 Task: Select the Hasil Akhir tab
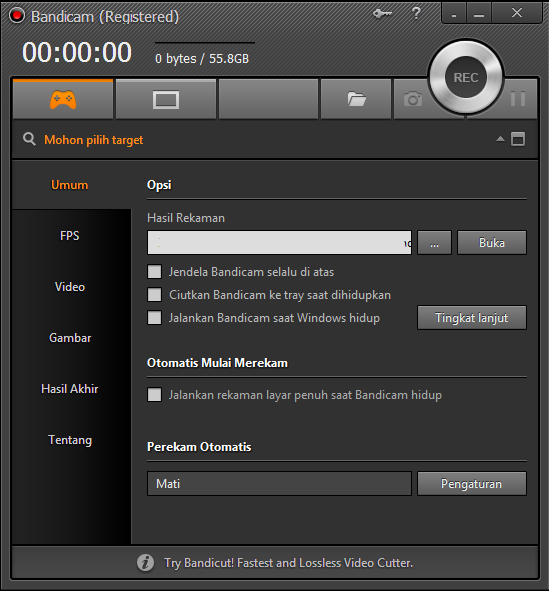(70, 389)
